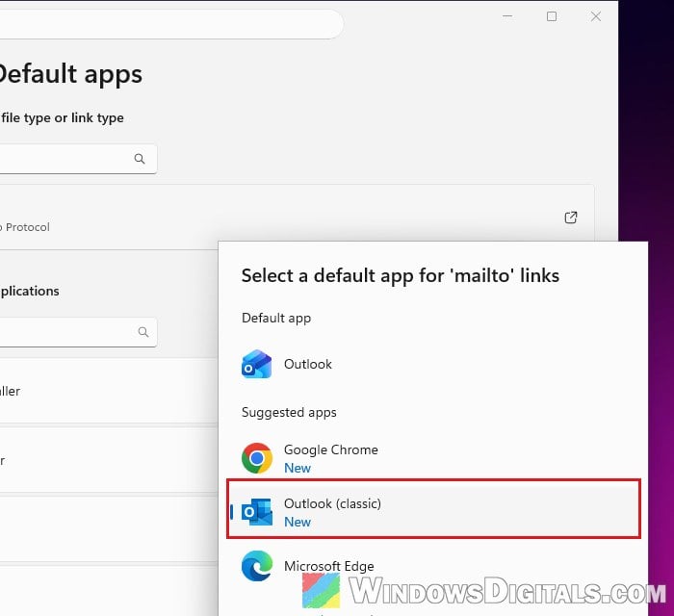Select Outlook as the default mailto app
Image resolution: width=674 pixels, height=616 pixels.
click(x=433, y=364)
